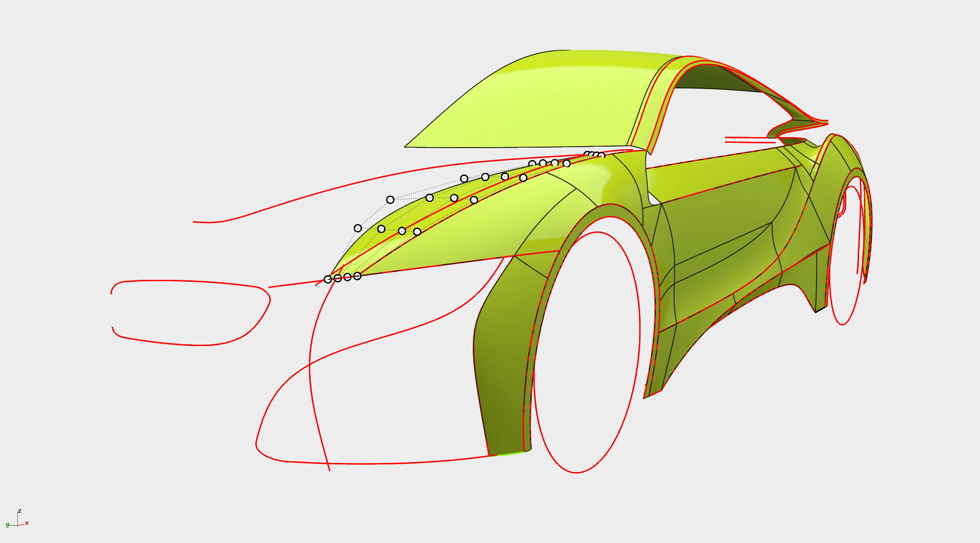Pick the isolated control point farthest left above hood

pyautogui.click(x=358, y=228)
